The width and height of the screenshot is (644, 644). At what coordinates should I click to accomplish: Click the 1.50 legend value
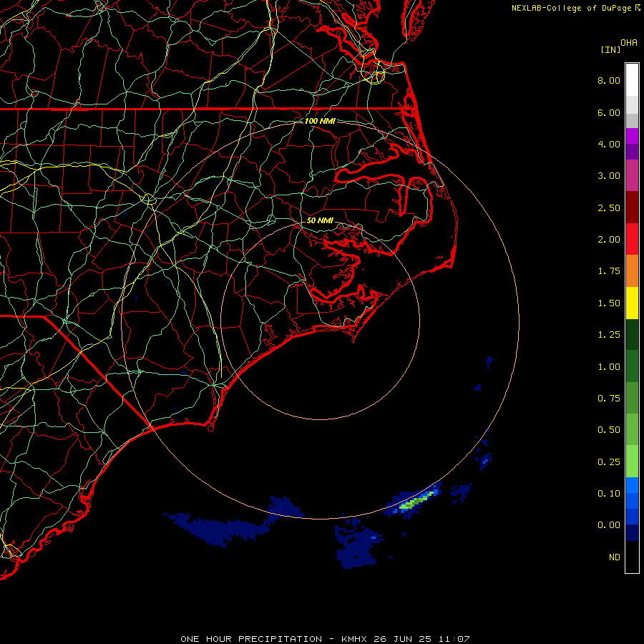[x=609, y=303]
